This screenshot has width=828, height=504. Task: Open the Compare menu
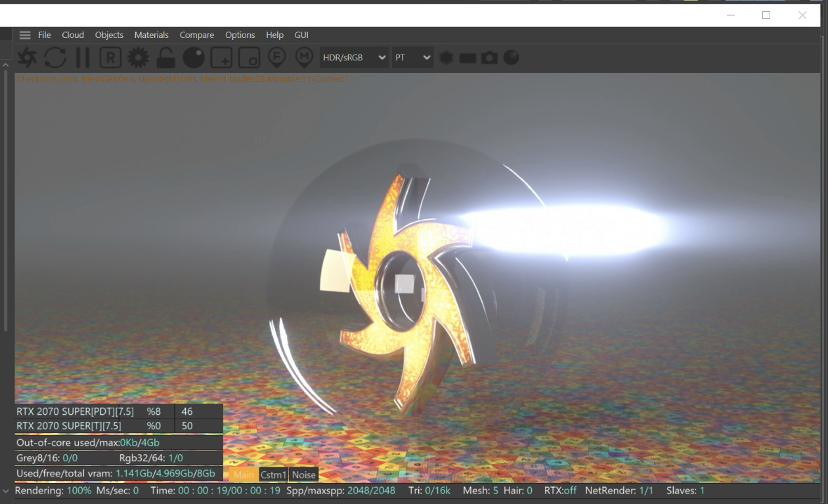[197, 35]
